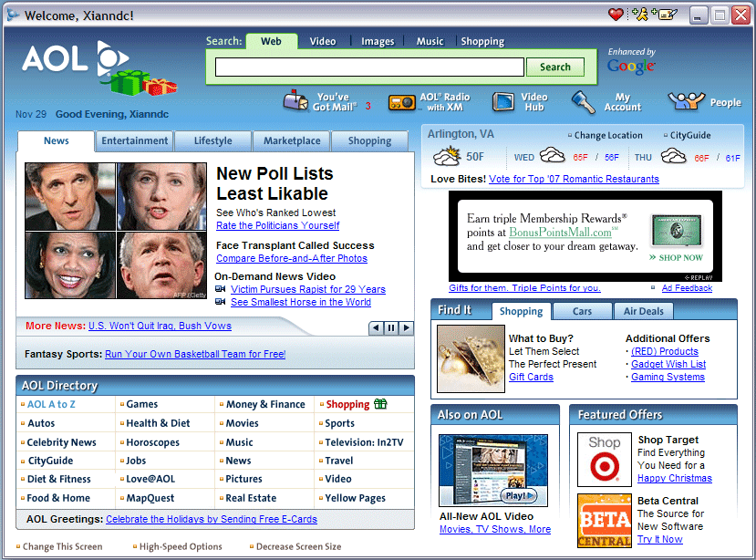Open Rate the Politicians Yourself link
The image size is (756, 560).
[278, 226]
